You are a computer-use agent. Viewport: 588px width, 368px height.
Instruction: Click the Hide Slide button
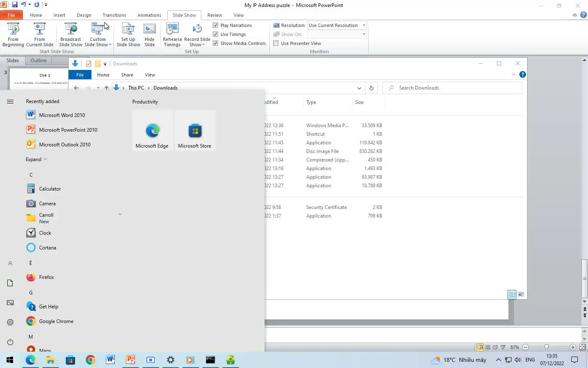pos(149,35)
